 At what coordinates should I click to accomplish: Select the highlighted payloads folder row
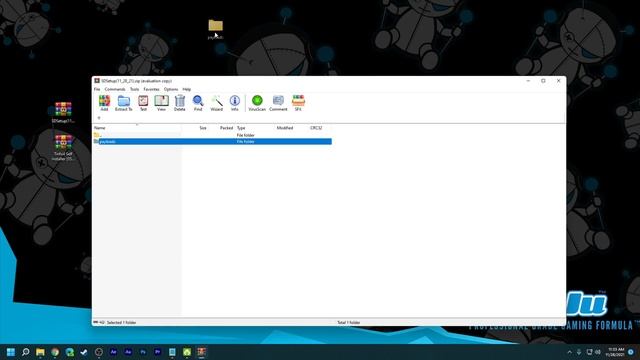(212, 141)
